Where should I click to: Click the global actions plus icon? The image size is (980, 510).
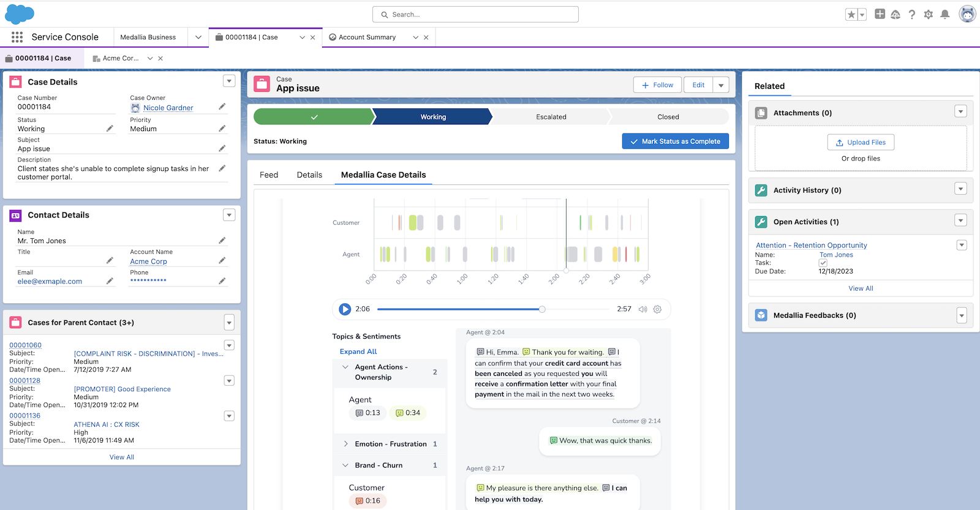click(x=880, y=14)
